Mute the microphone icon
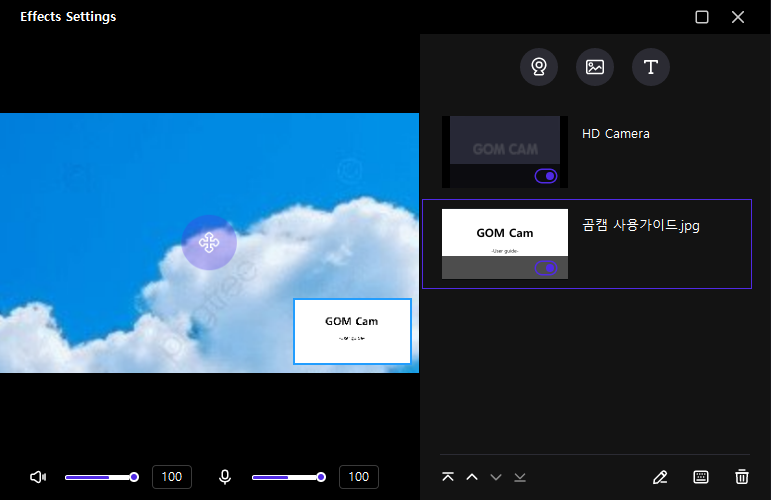The image size is (771, 500). 225,477
